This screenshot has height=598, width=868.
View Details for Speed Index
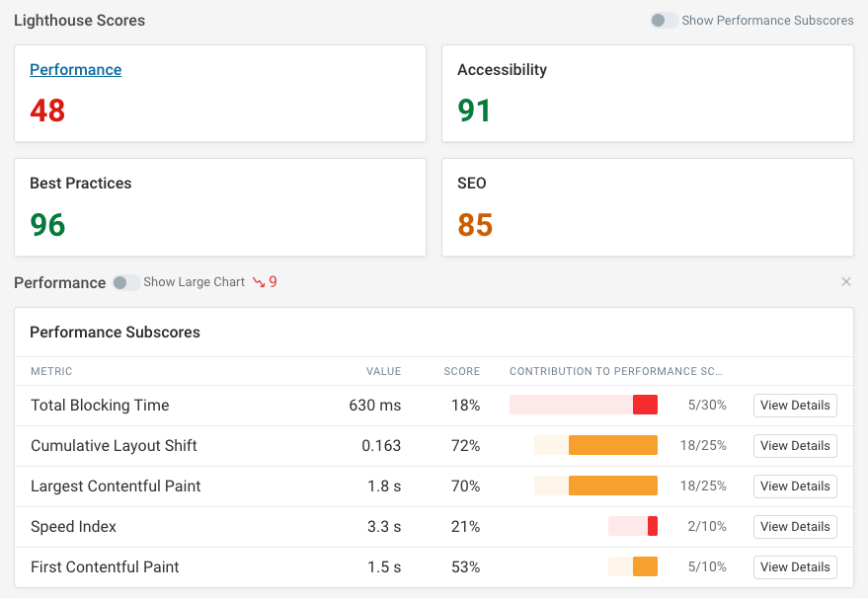(794, 526)
